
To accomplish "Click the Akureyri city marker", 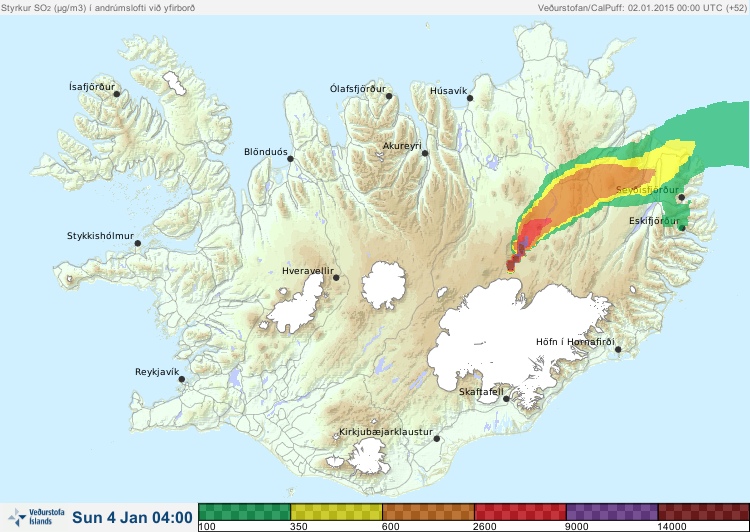I will click(425, 153).
